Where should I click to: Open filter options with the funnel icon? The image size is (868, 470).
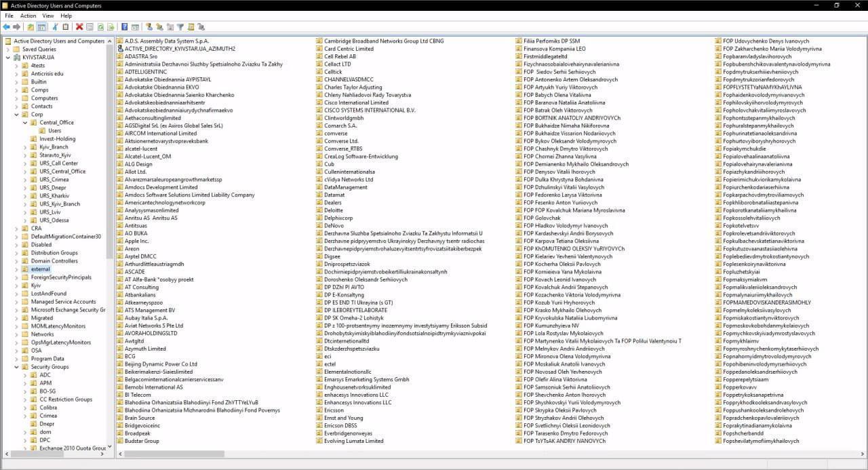[180, 27]
